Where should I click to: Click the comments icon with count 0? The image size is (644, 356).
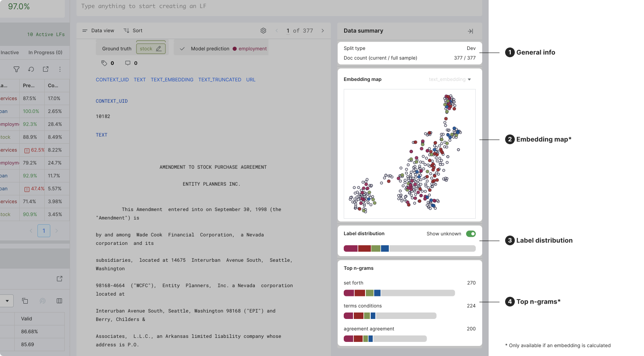tap(128, 63)
